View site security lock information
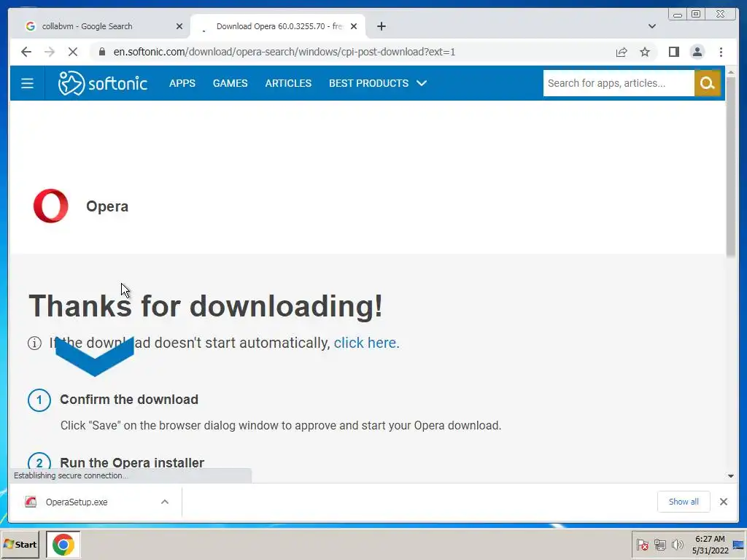 click(x=101, y=52)
